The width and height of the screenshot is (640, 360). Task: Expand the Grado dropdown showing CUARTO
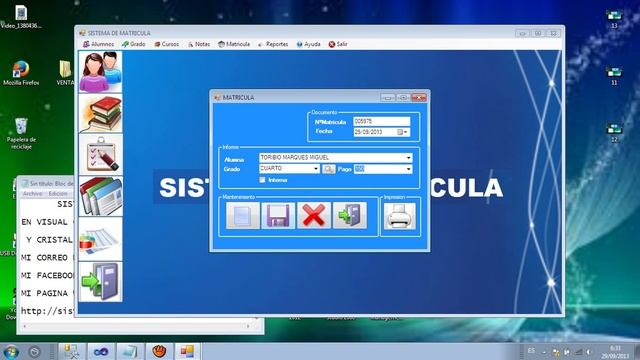(x=316, y=169)
